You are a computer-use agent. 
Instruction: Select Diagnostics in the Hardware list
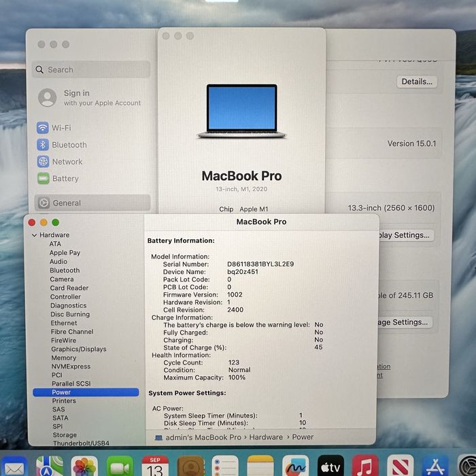69,305
